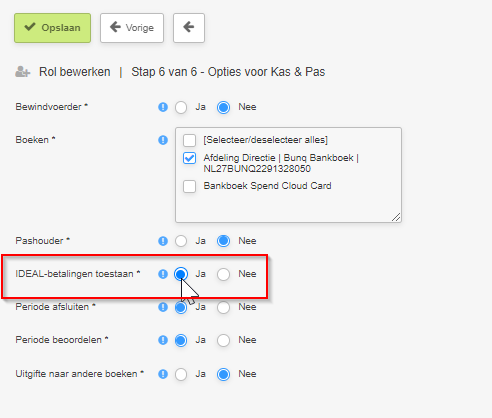Viewport: 492px width, 418px height.
Task: Click the info icon beside Pashouder
Action: point(163,241)
